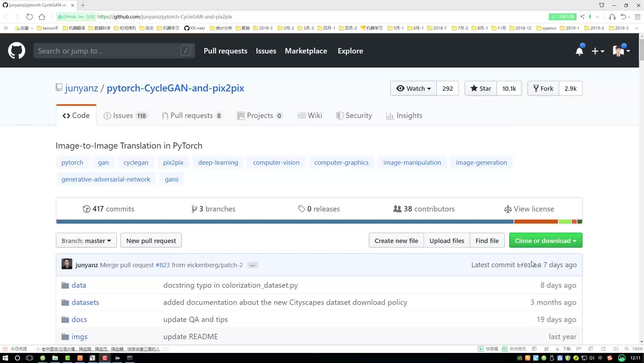The image size is (644, 363).
Task: View 3 branches
Action: pyautogui.click(x=213, y=209)
